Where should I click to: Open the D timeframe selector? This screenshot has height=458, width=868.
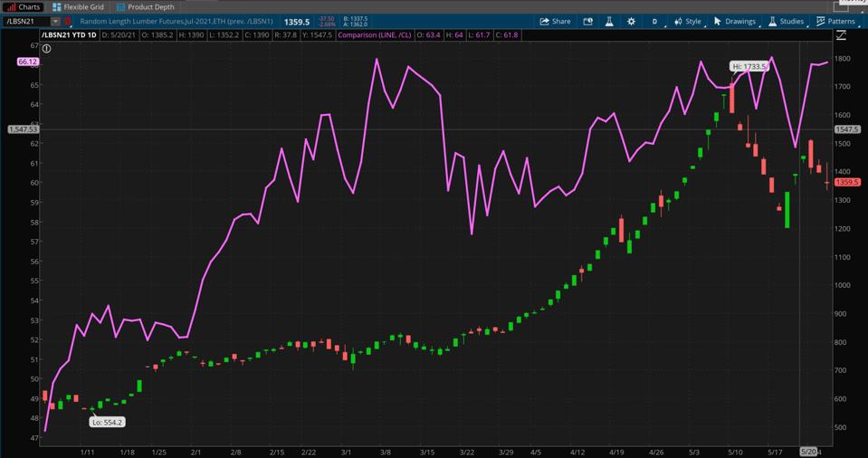654,21
